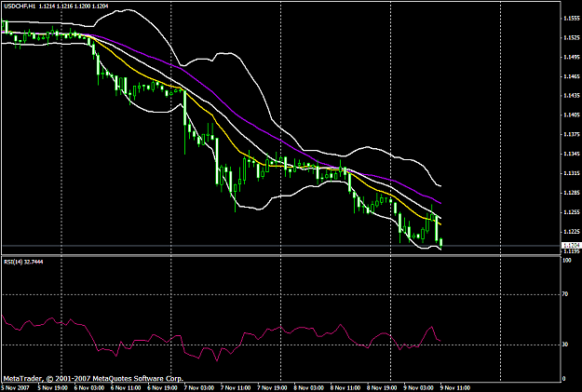The width and height of the screenshot is (582, 392).
Task: Click the RSI scale value 100
Action: [567, 261]
